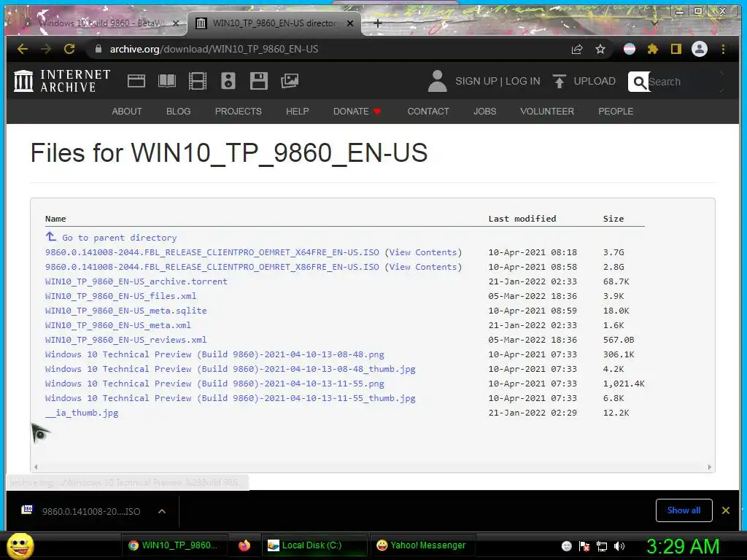747x560 pixels.
Task: Open WIN10_TP_9860_EN-US_archive.torrent
Action: (x=136, y=281)
